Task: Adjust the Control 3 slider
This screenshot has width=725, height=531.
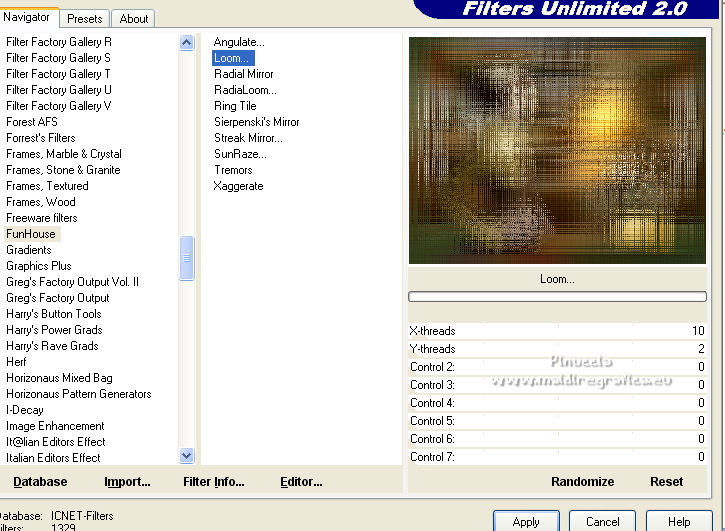Action: (557, 385)
